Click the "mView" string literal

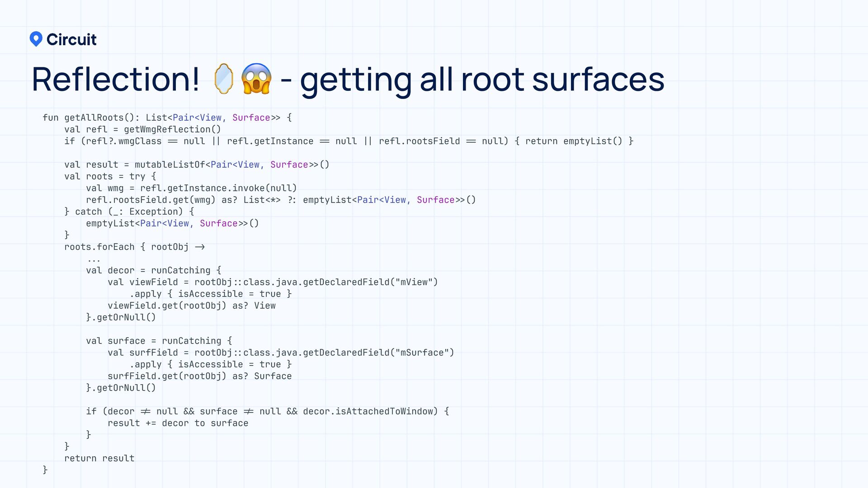coord(414,282)
